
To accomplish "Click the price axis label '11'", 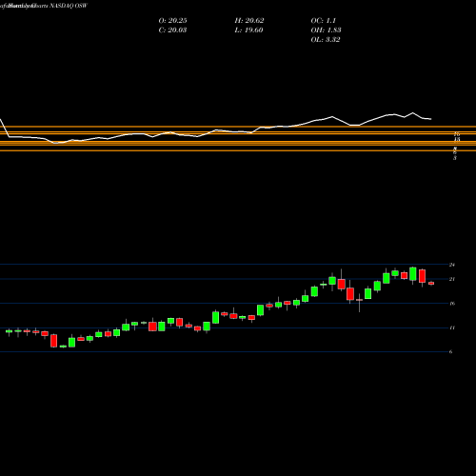I will [x=452, y=327].
